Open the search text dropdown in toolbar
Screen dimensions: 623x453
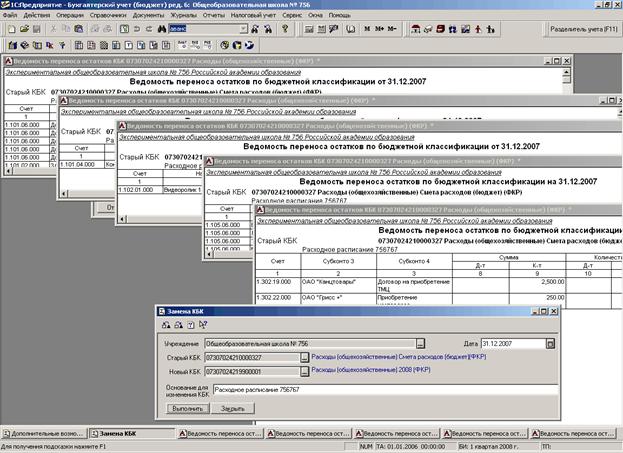244,30
